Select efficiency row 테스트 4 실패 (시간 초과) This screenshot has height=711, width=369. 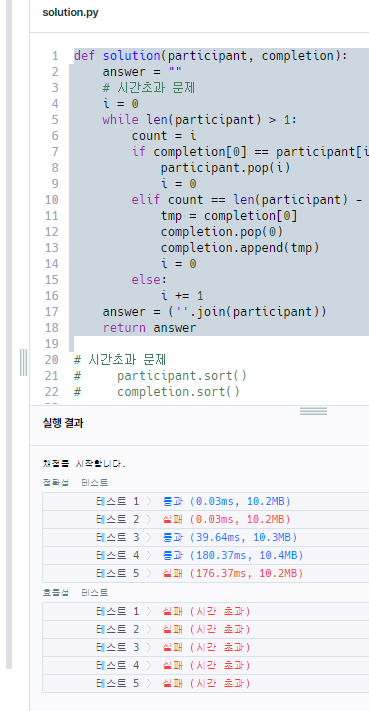205,666
